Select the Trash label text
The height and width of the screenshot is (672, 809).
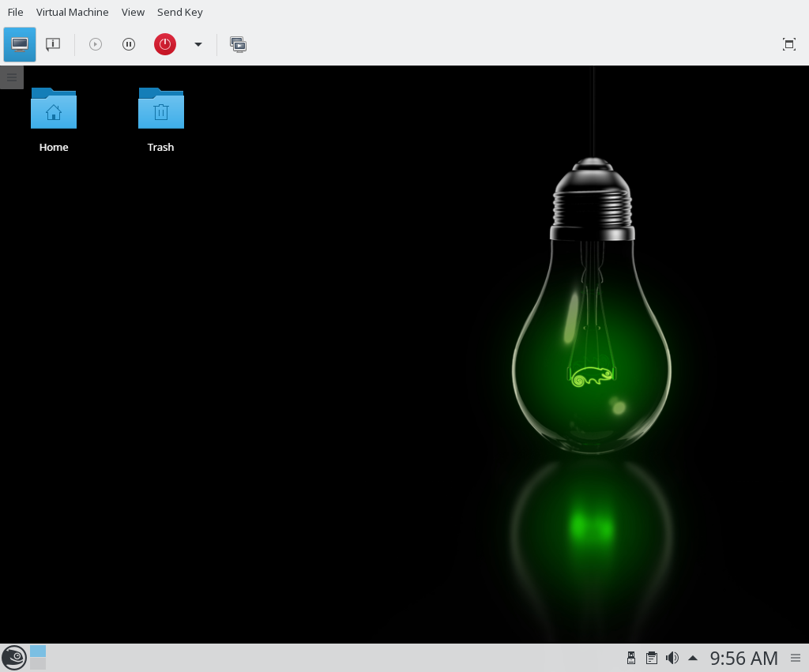160,147
